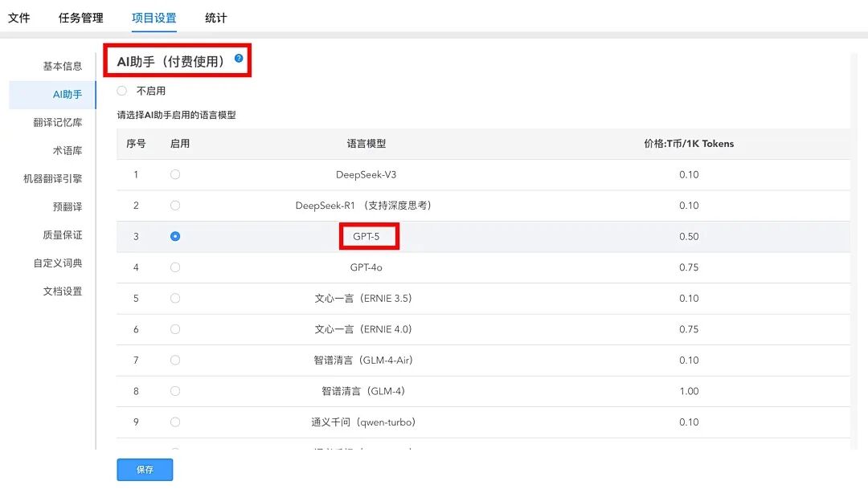Select the 不启用 radio option
Screen dimensions: 868x493
(122, 90)
